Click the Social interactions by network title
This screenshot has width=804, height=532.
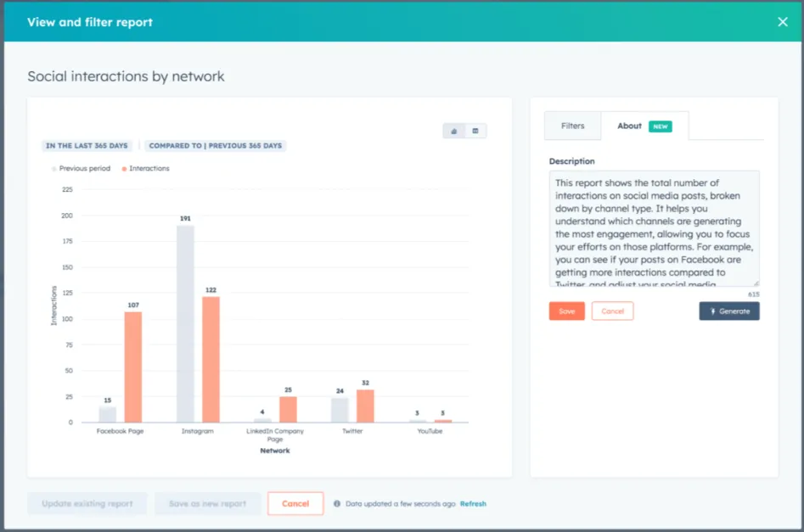[x=126, y=76]
